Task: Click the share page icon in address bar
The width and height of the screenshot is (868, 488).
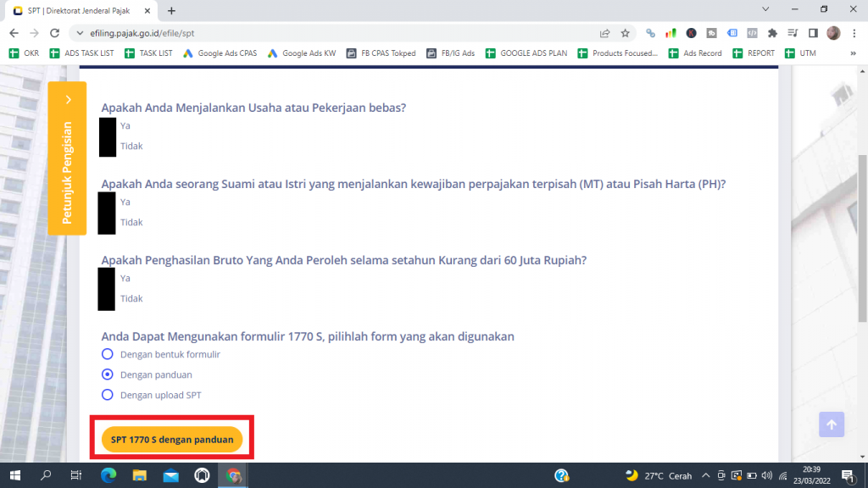Action: pos(604,33)
